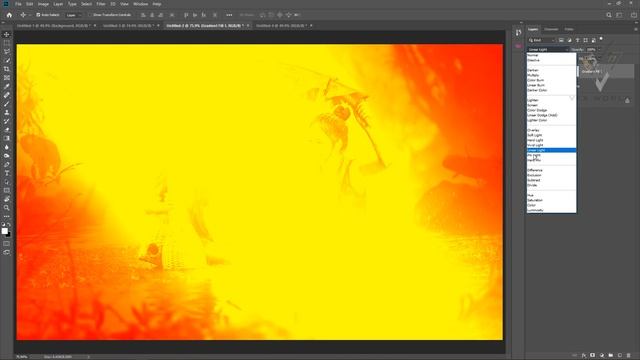
Task: Change screen mode icon in toolbar
Action: pyautogui.click(x=7, y=253)
